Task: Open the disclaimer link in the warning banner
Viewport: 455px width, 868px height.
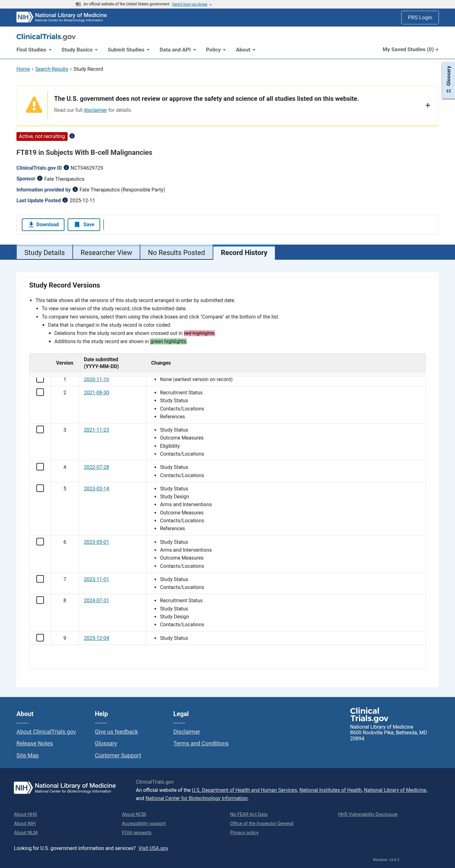Action: point(95,110)
